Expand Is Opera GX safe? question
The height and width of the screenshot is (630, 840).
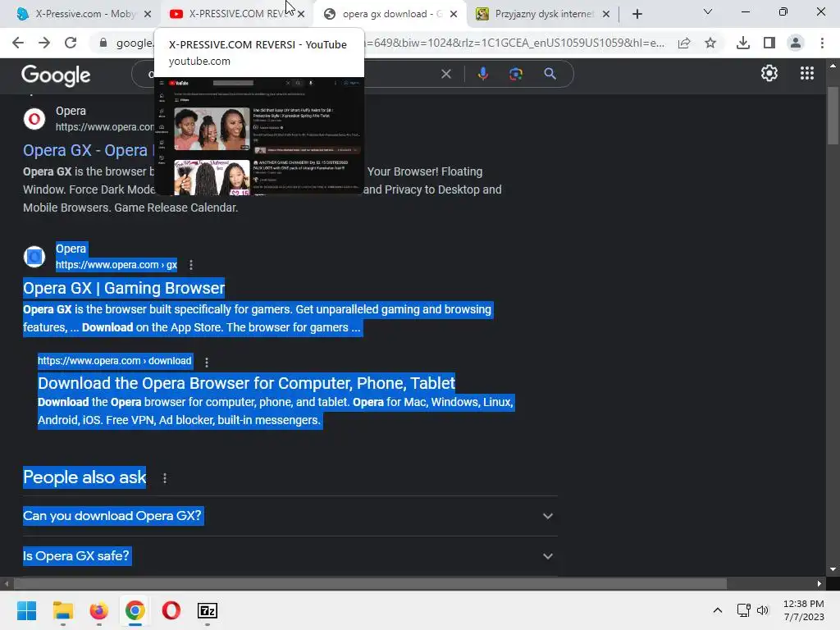[x=290, y=556]
